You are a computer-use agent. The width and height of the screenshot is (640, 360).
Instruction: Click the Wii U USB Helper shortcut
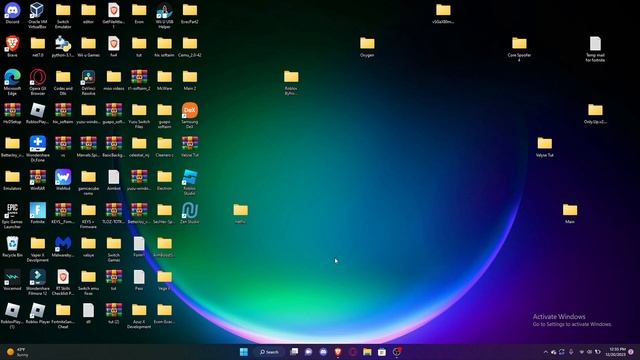pos(164,16)
